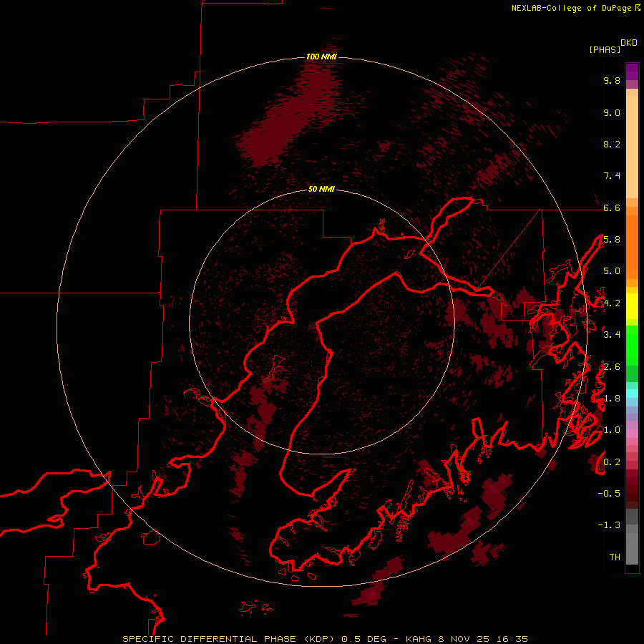
Task: Click the NEXLAB-College of DuPage credit text
Action: 575,8
